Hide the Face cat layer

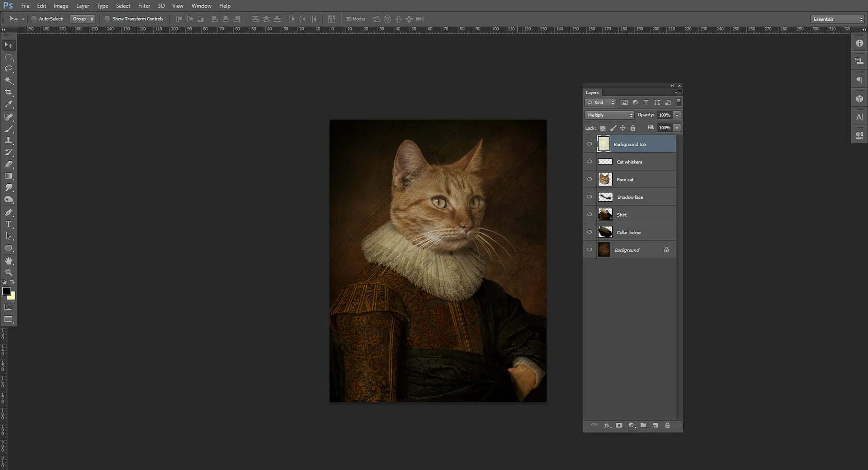589,179
